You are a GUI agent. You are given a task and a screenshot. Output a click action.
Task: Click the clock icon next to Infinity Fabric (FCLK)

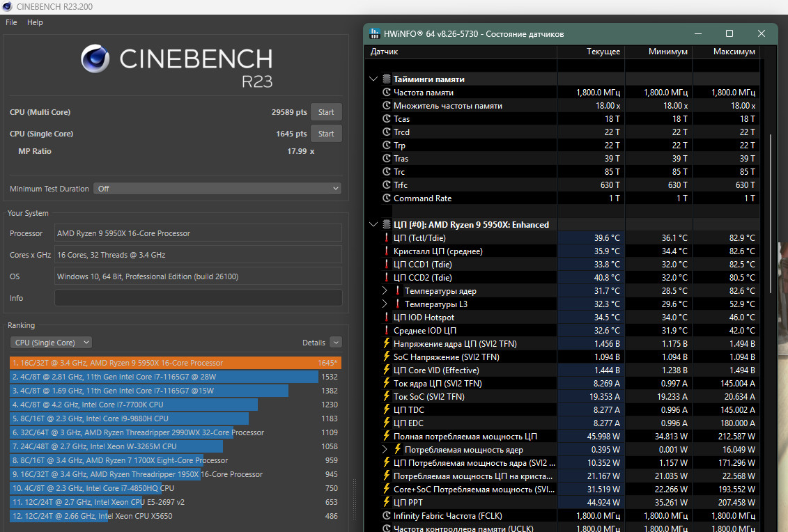coord(387,515)
